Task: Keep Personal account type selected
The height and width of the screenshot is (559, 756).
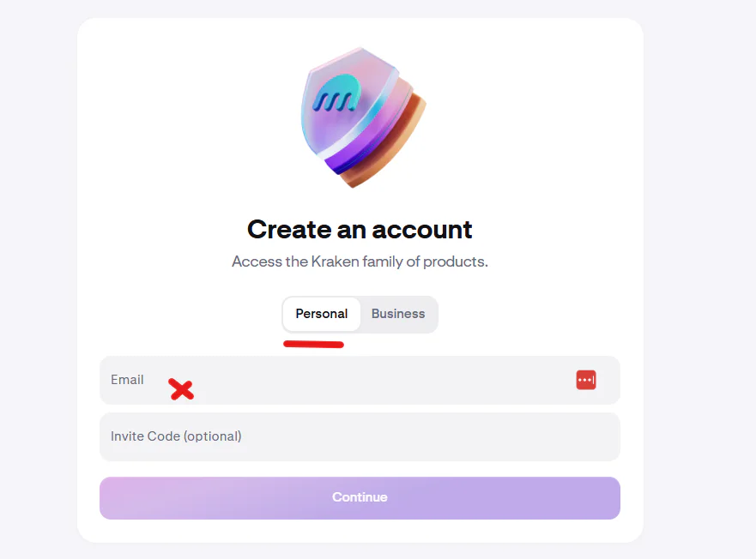Action: click(x=321, y=314)
